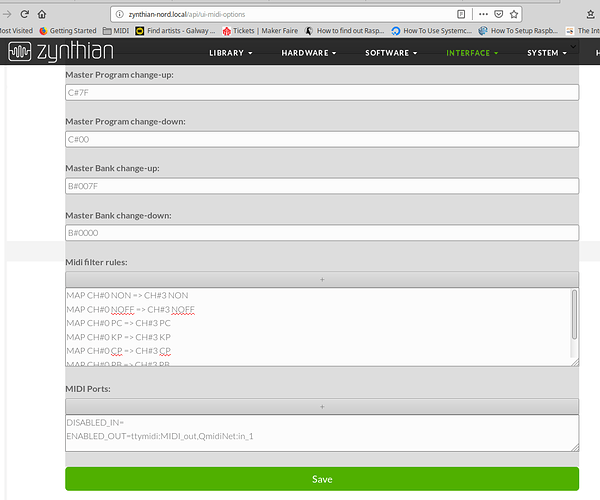Open the Most Visited bookmark

pos(16,31)
